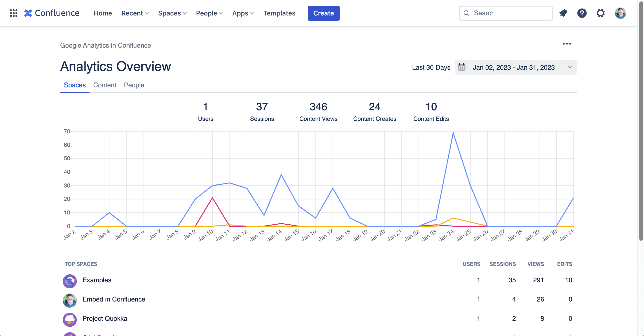Switch to the People analytics tab

click(x=134, y=85)
